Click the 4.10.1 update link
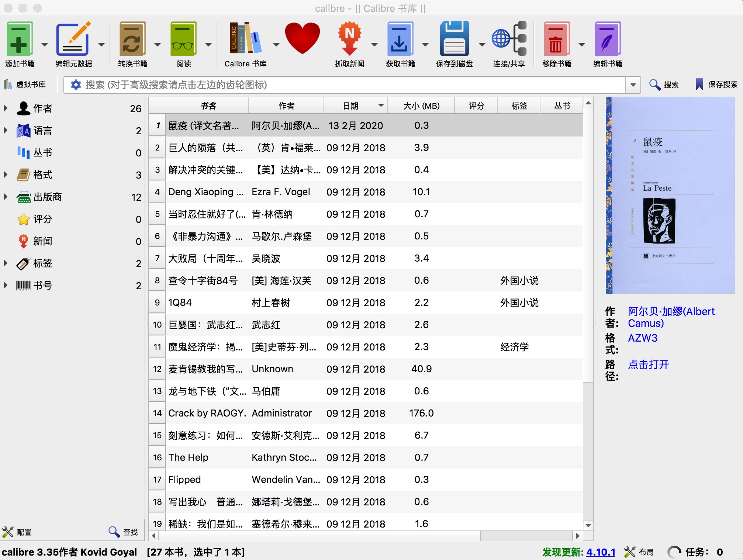This screenshot has width=743, height=560. pos(601,552)
